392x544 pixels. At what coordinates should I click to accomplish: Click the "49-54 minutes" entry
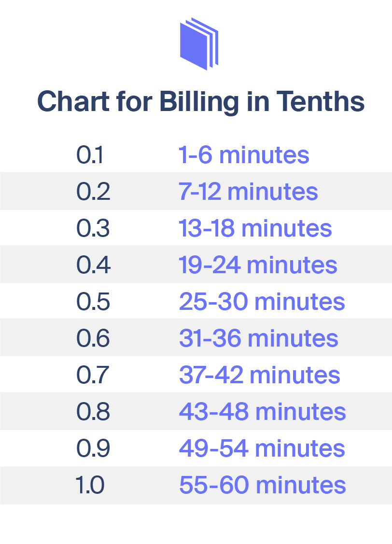point(262,449)
